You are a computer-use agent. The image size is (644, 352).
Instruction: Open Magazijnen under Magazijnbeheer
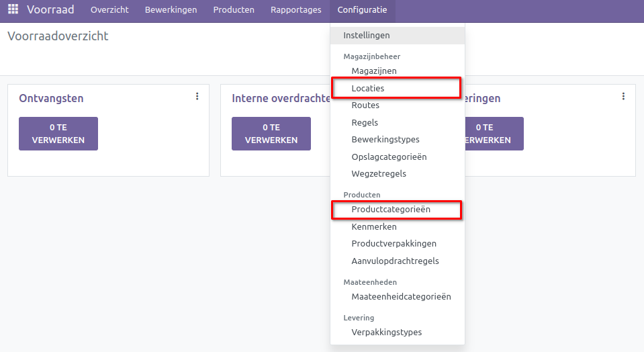pyautogui.click(x=374, y=71)
